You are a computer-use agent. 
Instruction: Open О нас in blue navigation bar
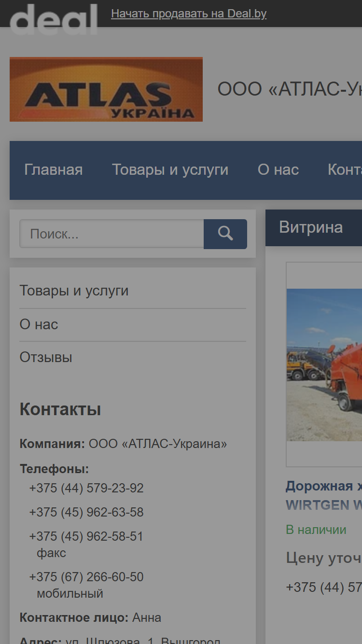tap(278, 169)
